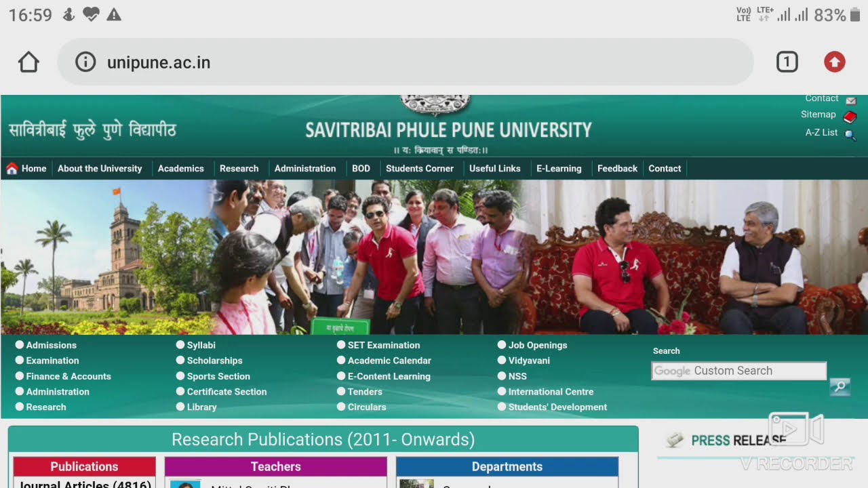Screen dimensions: 868x488
Task: Open the International Centre link
Action: pos(551,392)
